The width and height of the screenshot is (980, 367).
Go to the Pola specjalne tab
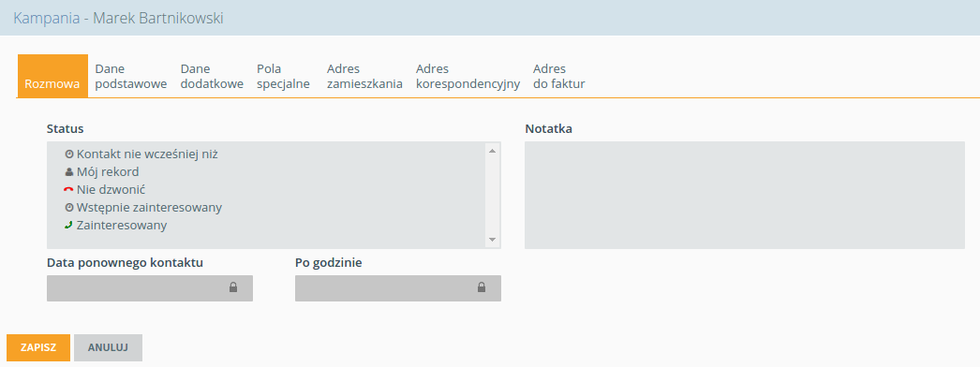coord(283,76)
